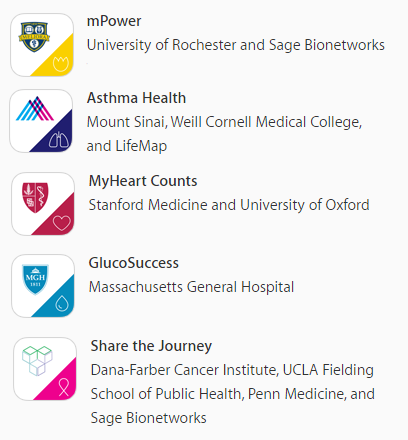
Task: Click the MGH shield logo
Action: click(x=35, y=279)
